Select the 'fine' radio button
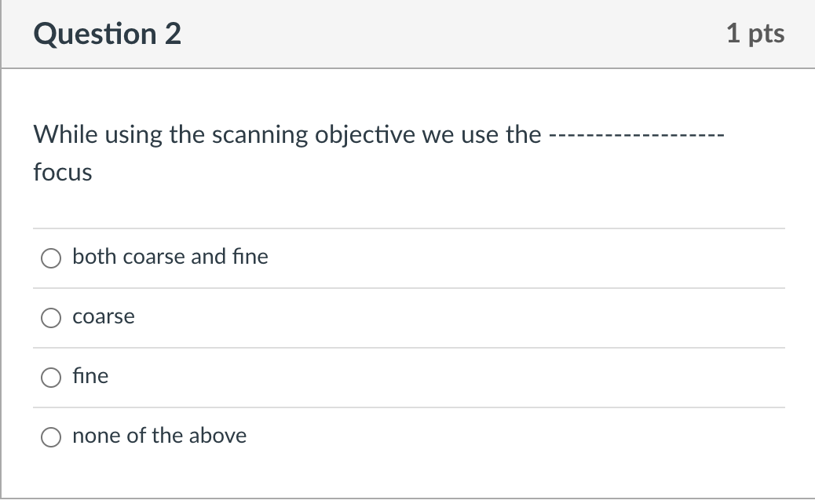Viewport: 815px width, 504px height. (x=51, y=377)
